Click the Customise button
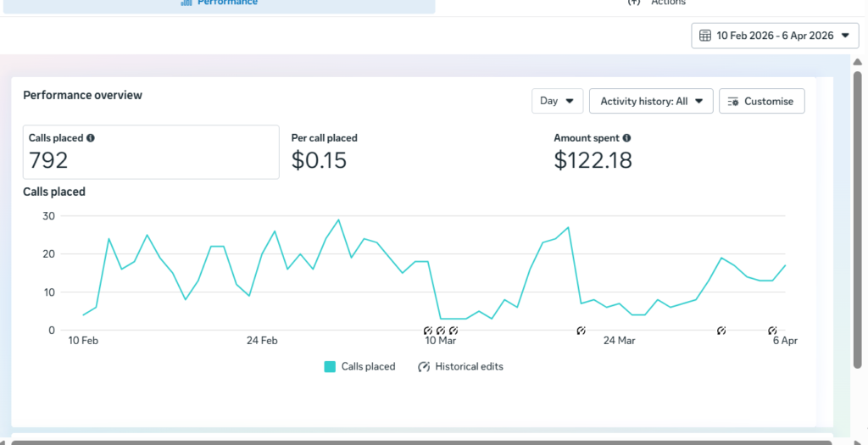Screen dimensions: 868x445 click(762, 101)
